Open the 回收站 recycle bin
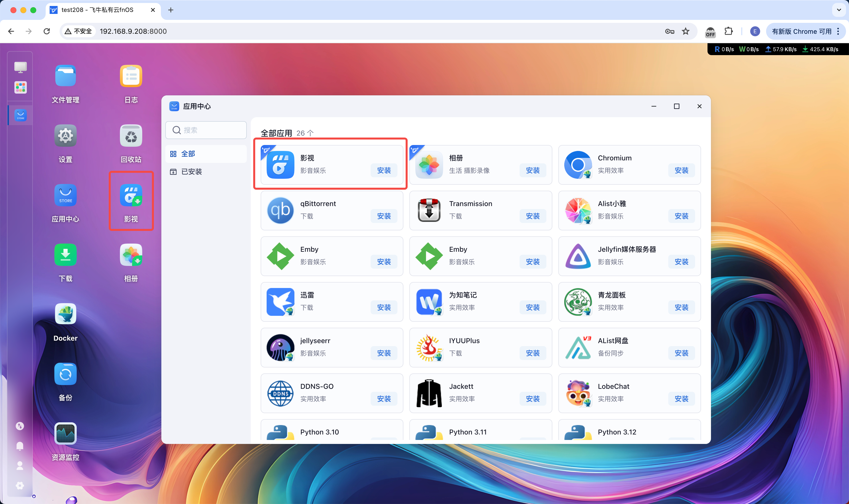The image size is (849, 504). pyautogui.click(x=131, y=136)
